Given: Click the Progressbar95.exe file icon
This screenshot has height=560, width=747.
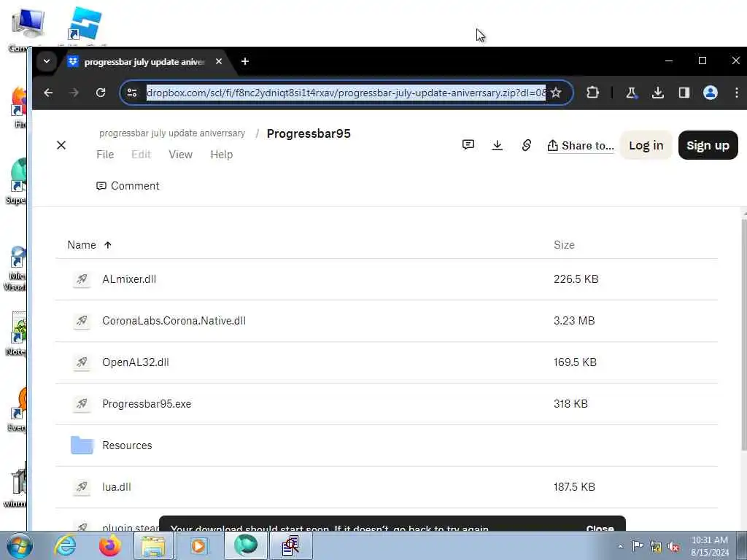Looking at the screenshot, I should pyautogui.click(x=82, y=404).
